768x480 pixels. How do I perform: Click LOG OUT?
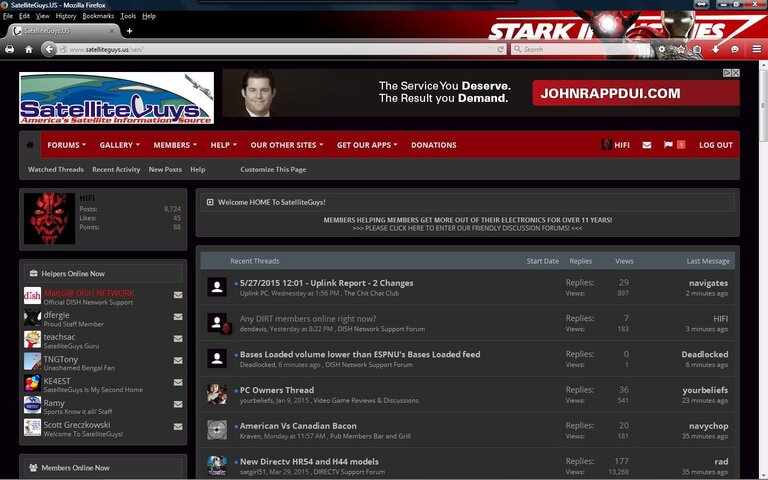[716, 145]
